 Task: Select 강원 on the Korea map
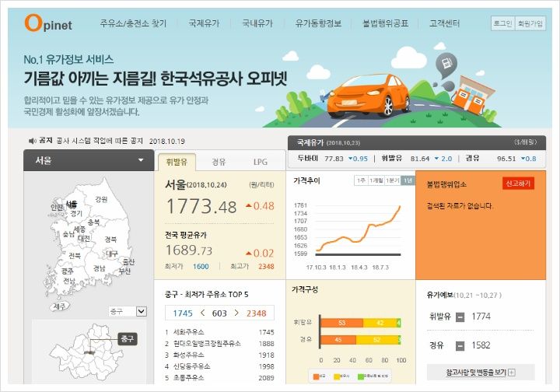click(101, 199)
